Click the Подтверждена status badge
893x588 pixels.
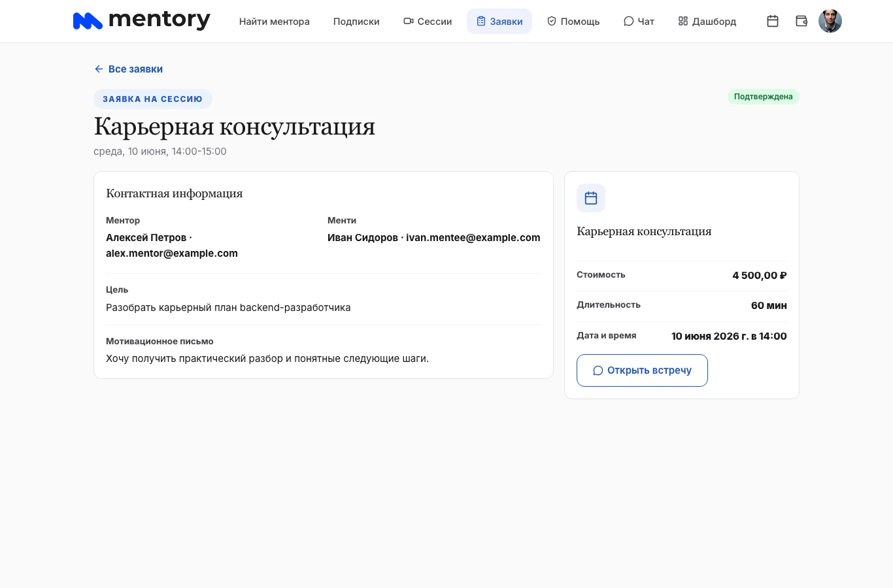[x=763, y=97]
